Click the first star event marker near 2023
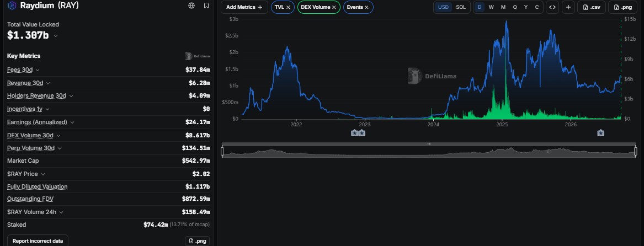This screenshot has height=246, width=644. pos(354,132)
